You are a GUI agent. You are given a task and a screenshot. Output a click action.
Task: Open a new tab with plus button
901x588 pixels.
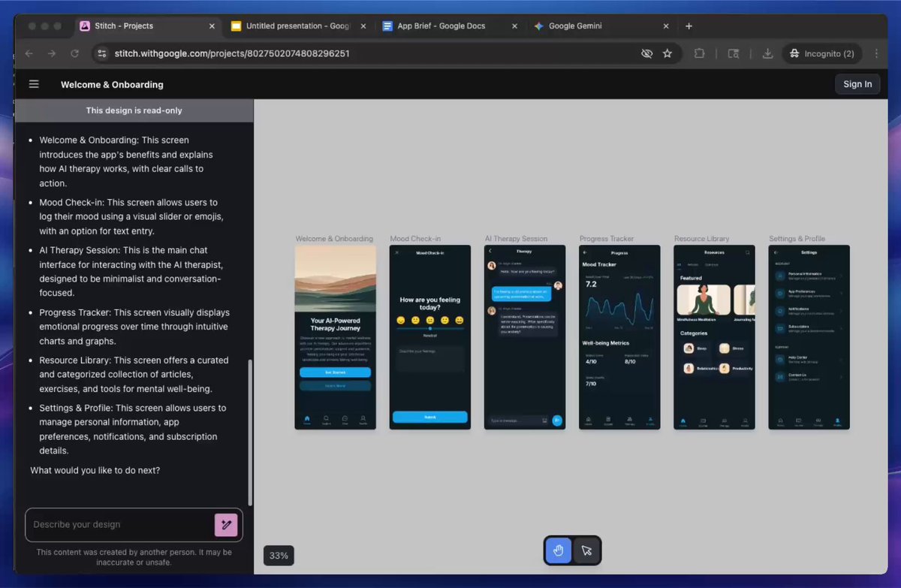point(689,26)
